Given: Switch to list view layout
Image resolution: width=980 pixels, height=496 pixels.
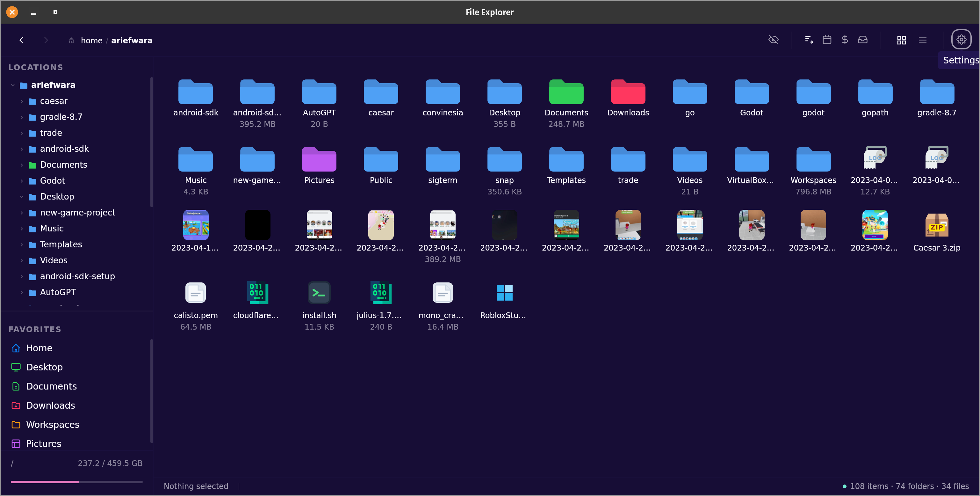Looking at the screenshot, I should [923, 40].
